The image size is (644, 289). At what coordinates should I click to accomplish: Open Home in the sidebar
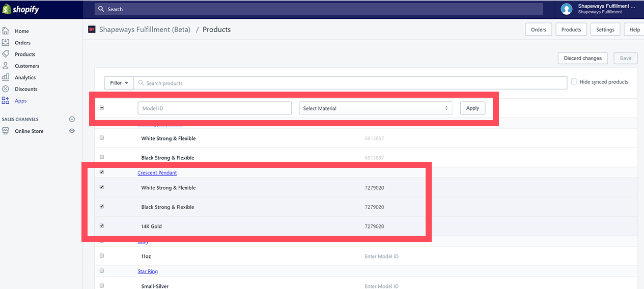[22, 31]
